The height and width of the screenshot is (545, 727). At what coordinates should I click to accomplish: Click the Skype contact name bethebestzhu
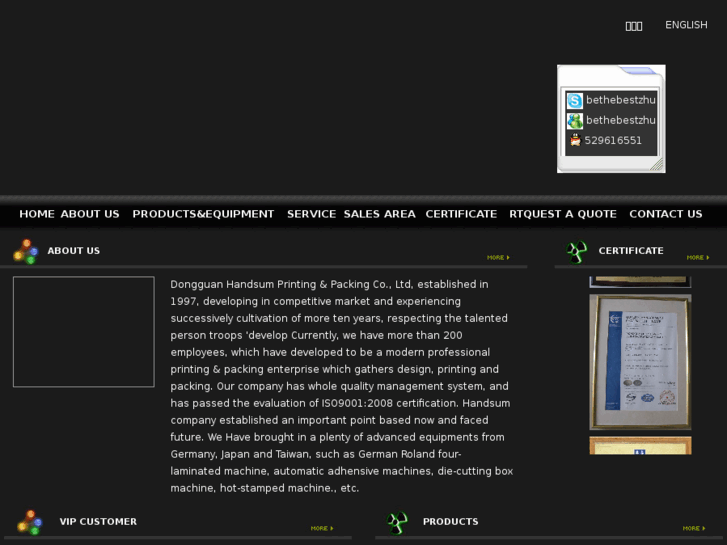click(620, 100)
